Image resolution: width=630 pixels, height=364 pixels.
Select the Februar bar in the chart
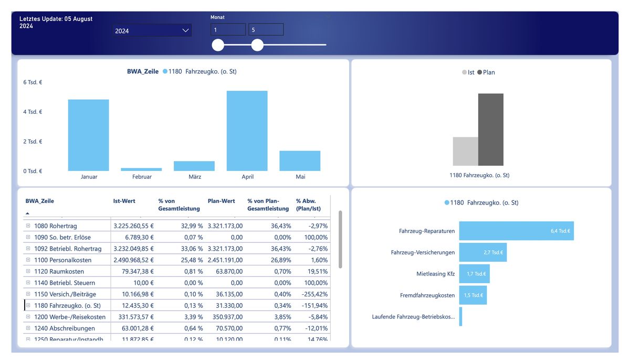pyautogui.click(x=142, y=169)
